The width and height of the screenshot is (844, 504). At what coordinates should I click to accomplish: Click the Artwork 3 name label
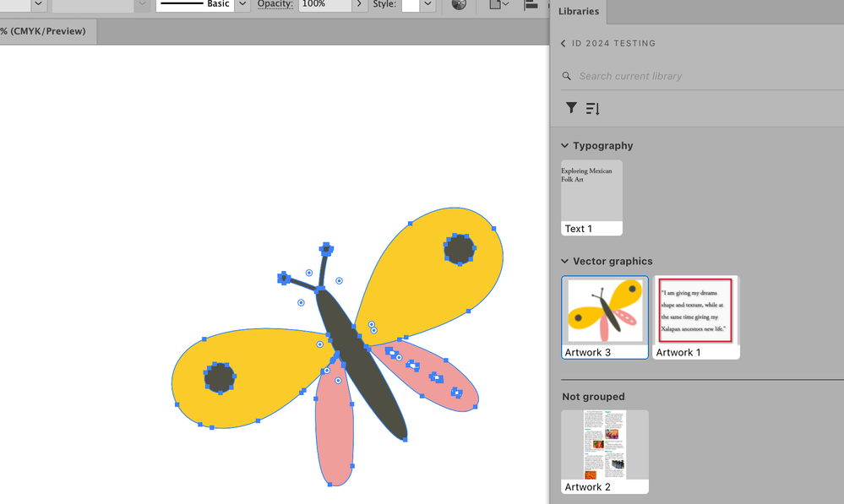[x=587, y=352]
